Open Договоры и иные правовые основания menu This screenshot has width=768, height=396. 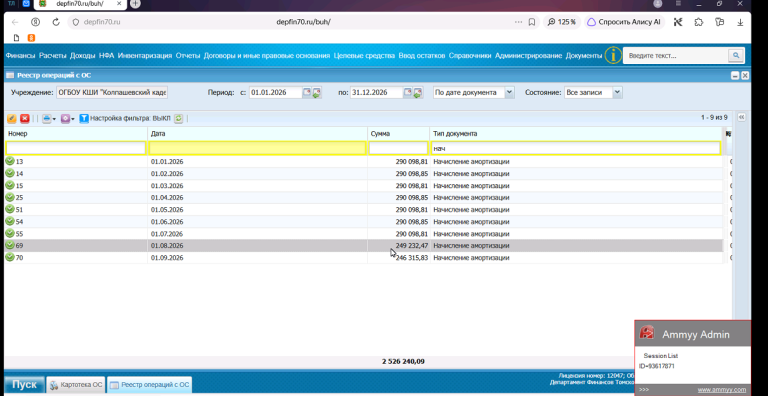[267, 56]
